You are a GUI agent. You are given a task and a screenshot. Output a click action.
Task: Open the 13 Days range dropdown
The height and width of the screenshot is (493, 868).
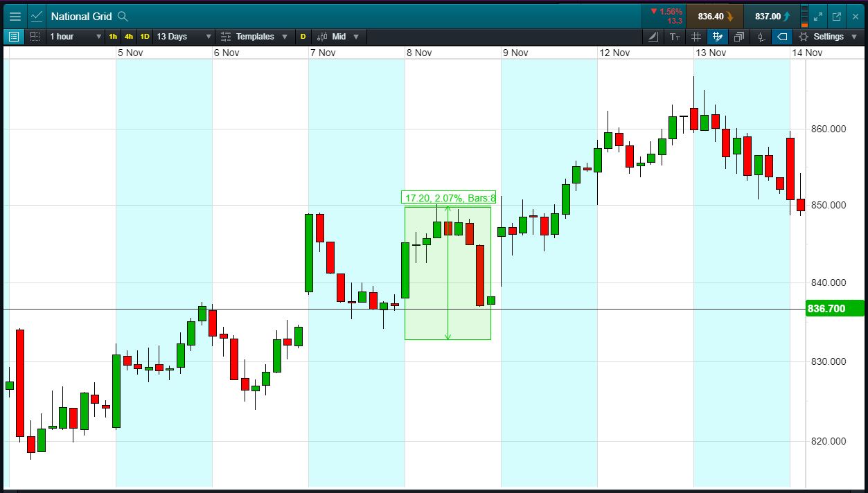coord(184,37)
